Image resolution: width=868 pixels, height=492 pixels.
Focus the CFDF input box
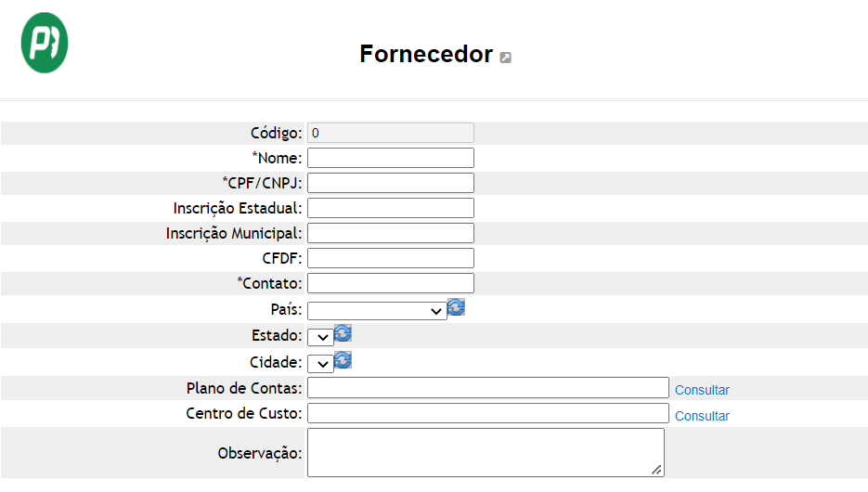pos(391,258)
